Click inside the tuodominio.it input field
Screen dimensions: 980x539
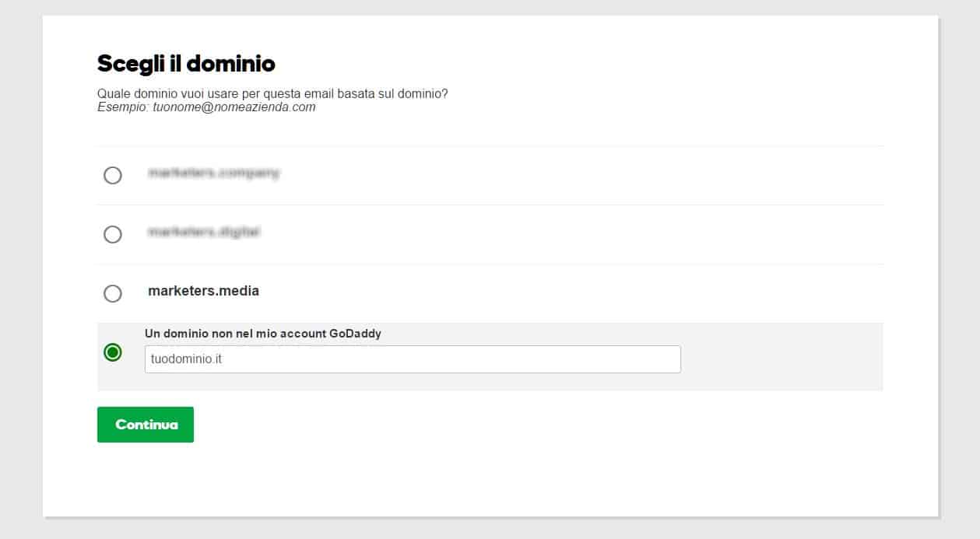(x=412, y=359)
